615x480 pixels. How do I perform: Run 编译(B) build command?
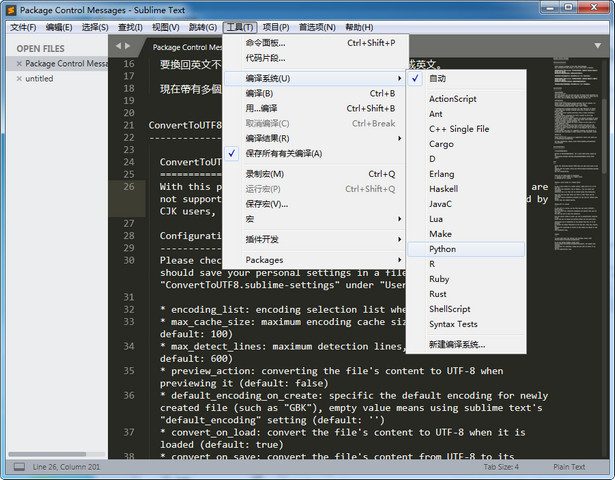coord(315,93)
